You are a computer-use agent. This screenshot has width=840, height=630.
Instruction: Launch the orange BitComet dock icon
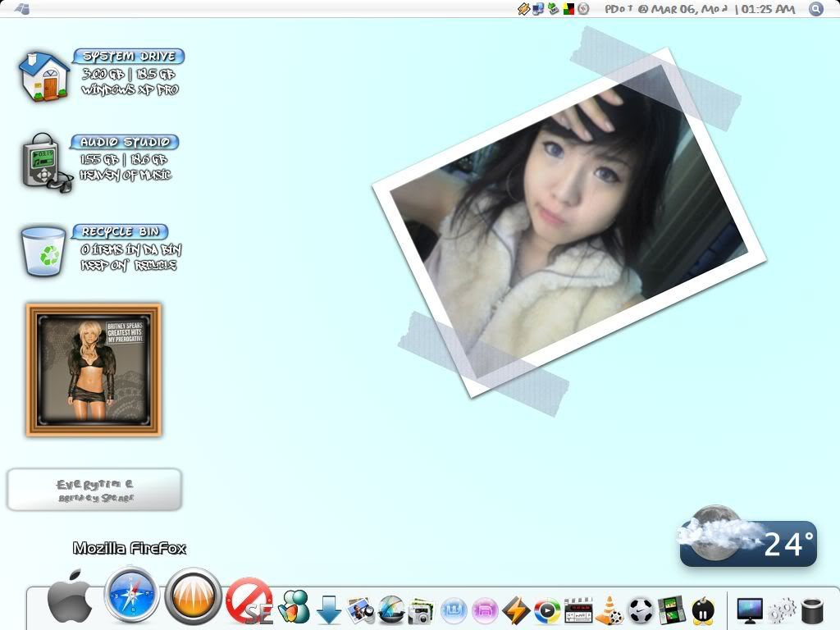[194, 598]
